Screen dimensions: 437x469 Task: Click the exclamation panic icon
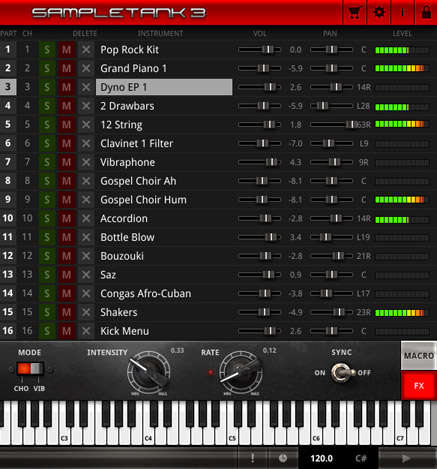252,458
